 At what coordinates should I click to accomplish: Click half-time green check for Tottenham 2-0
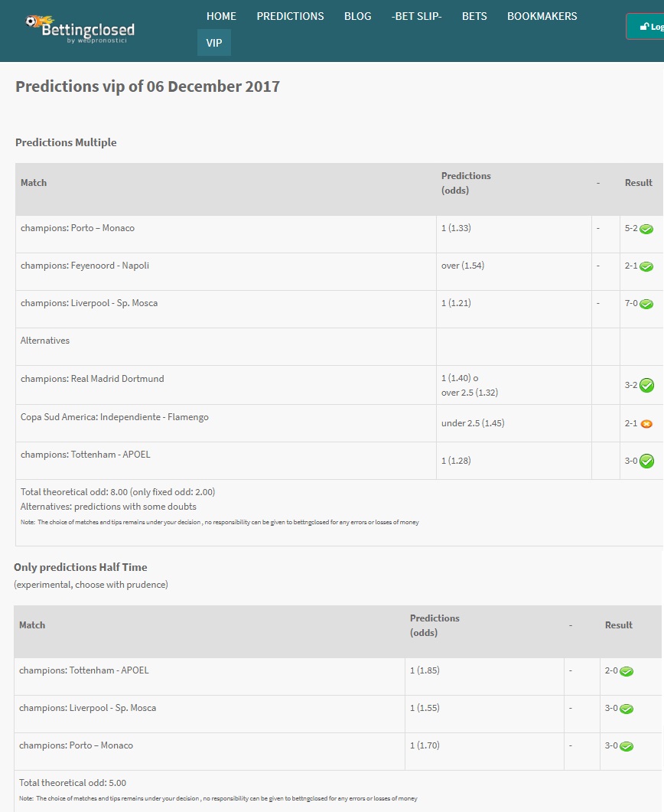click(x=627, y=671)
